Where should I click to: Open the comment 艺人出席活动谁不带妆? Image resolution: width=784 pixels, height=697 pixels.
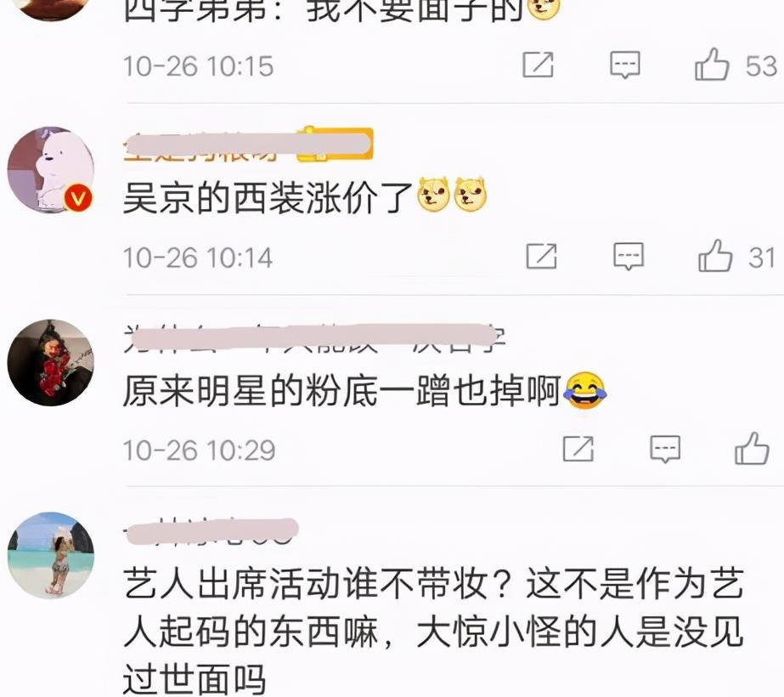click(433, 632)
